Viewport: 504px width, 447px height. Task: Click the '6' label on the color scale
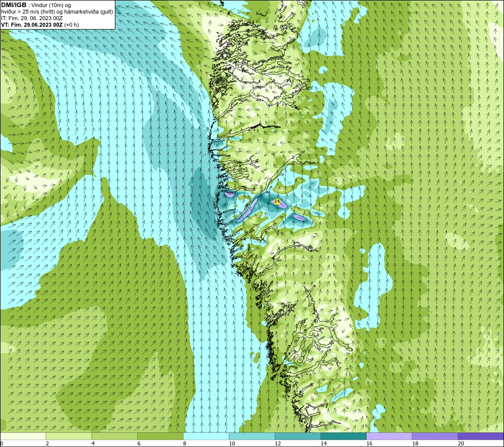pyautogui.click(x=139, y=443)
